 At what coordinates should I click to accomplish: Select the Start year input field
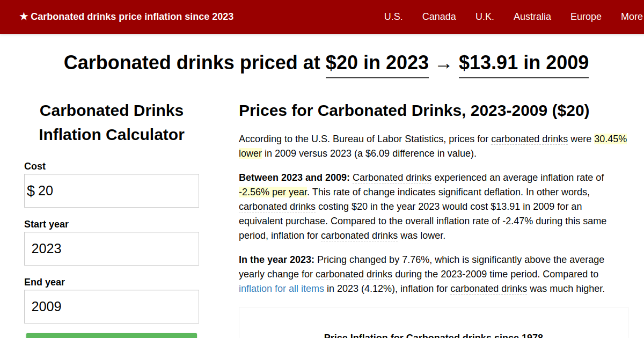point(111,248)
